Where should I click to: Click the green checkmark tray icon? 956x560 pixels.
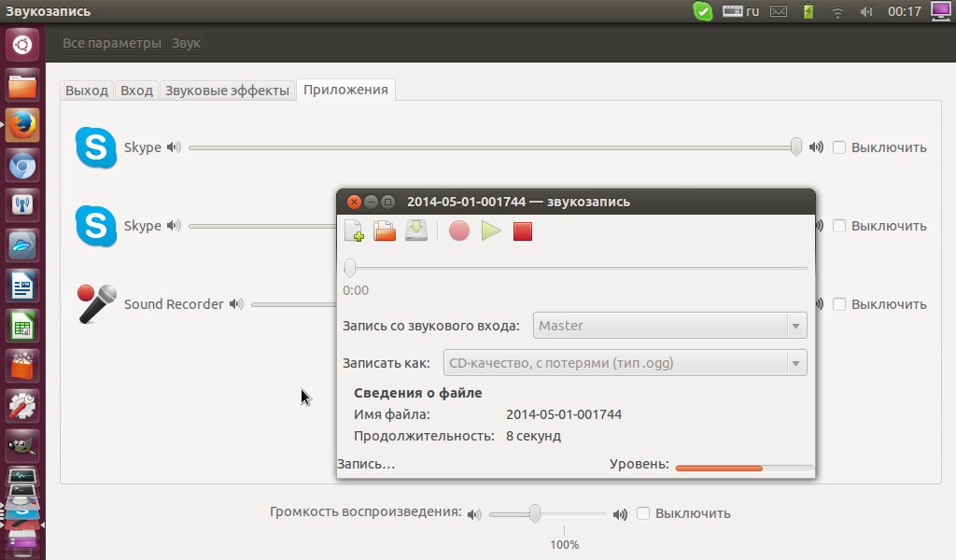point(702,11)
